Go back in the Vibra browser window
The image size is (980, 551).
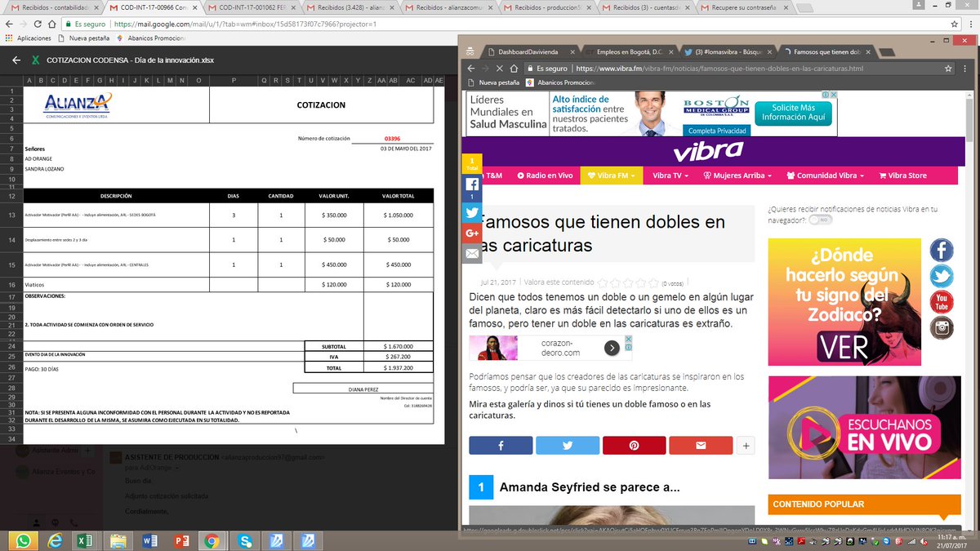(x=470, y=69)
